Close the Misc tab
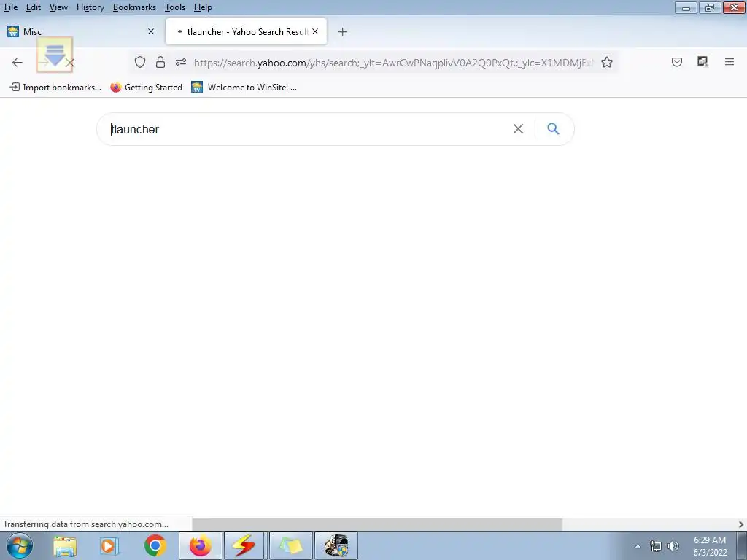The image size is (747, 560). (151, 31)
